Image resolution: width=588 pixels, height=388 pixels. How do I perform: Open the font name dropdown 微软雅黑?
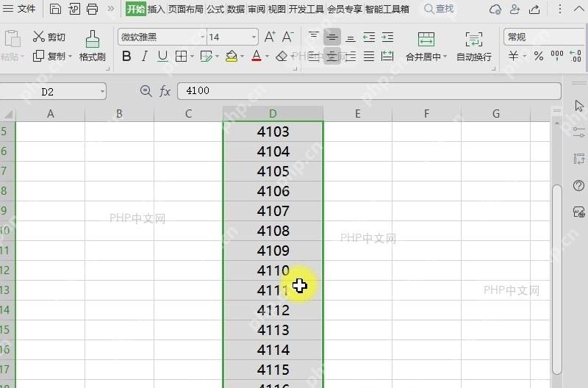(x=203, y=37)
